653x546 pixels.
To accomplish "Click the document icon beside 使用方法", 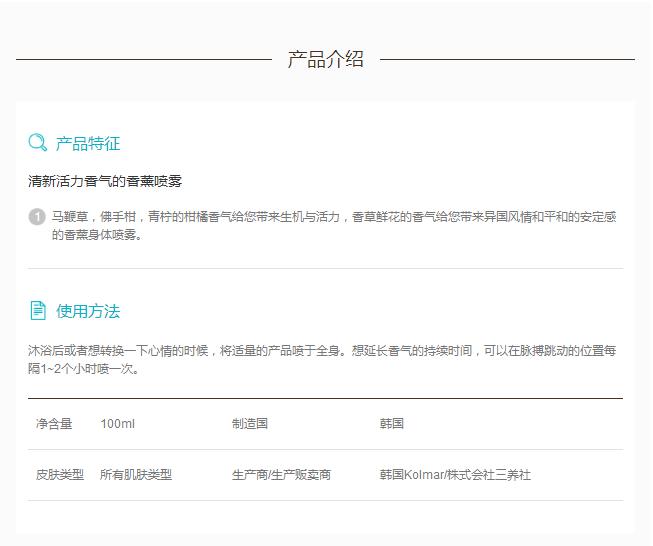I will (37, 311).
